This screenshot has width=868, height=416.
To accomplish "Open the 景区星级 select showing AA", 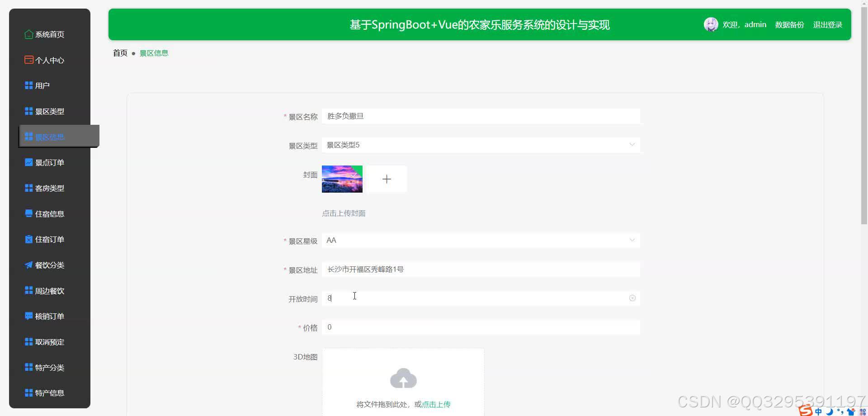I will (481, 240).
